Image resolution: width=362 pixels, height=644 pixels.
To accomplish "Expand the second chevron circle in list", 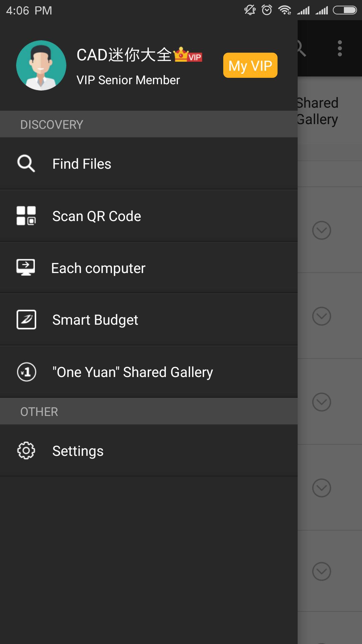I will [x=321, y=316].
